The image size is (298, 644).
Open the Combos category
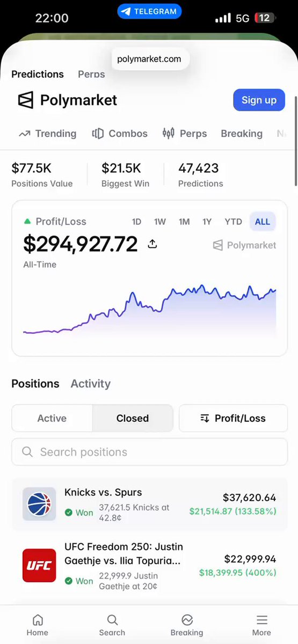[x=120, y=134]
